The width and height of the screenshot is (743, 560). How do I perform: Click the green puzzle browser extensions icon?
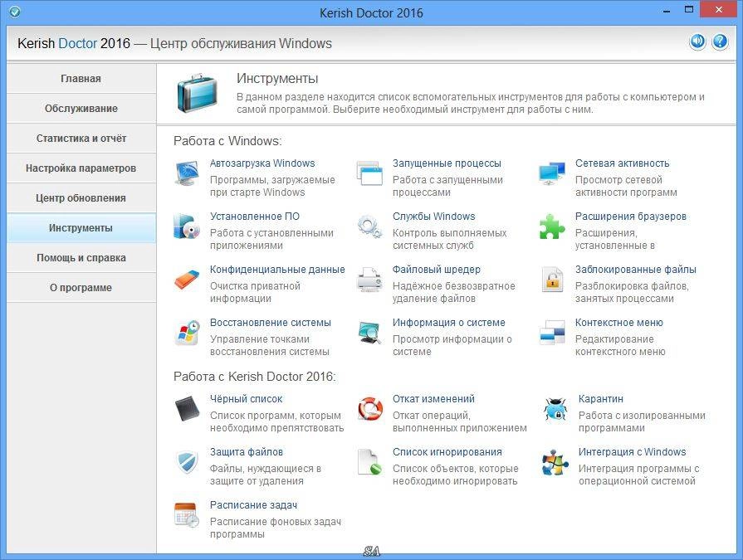tap(552, 226)
